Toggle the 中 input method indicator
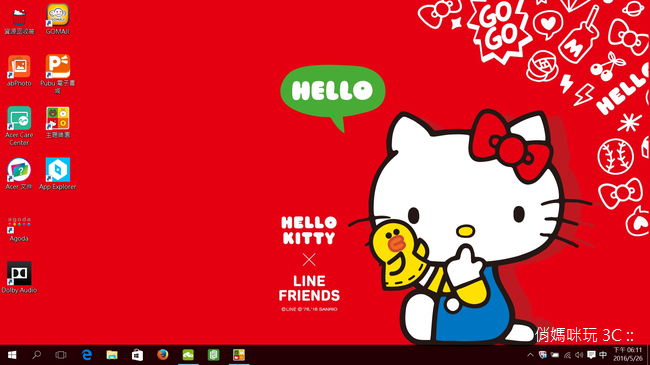 [603, 355]
